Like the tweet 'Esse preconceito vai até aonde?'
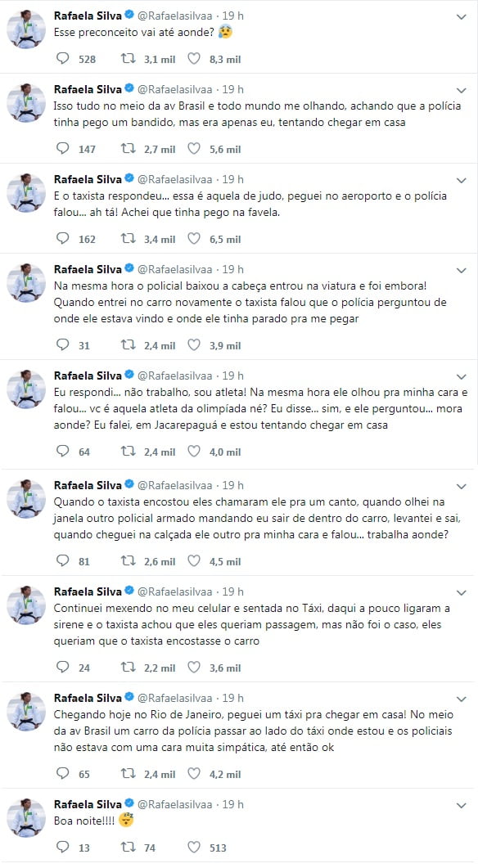Screen dimensions: 478x868 (192, 59)
